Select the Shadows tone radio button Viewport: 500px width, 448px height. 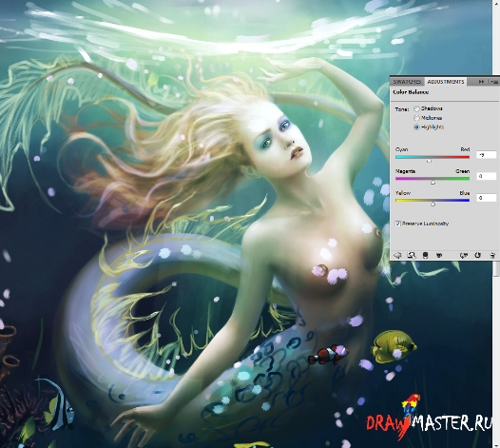pos(416,108)
